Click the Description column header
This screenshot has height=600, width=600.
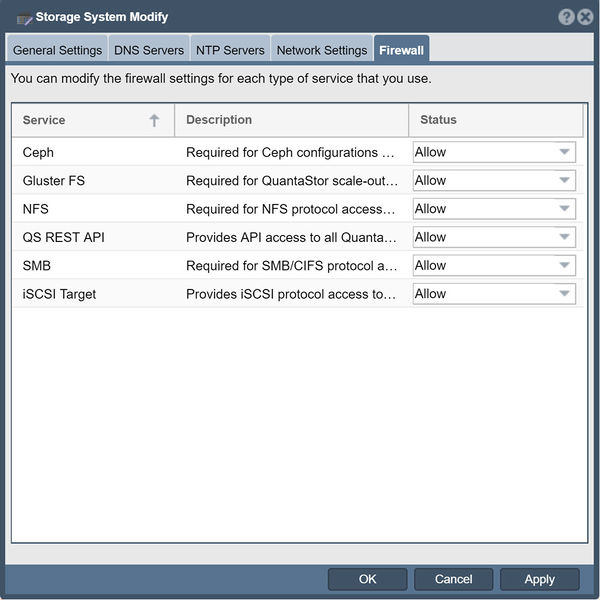[292, 120]
